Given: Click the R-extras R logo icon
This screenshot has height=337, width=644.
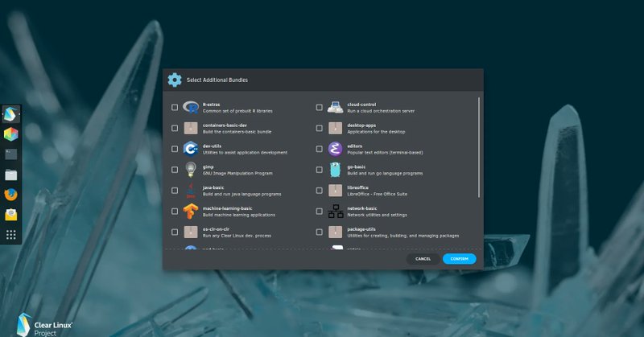Looking at the screenshot, I should tap(191, 107).
